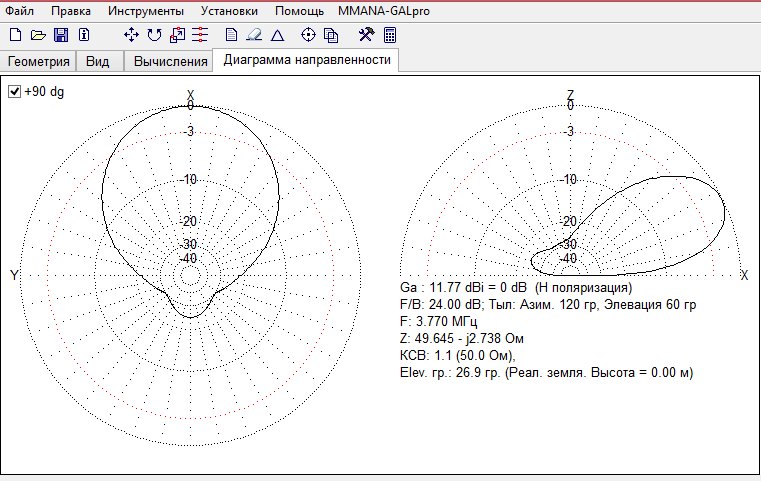Viewport: 761px width, 481px height.
Task: Open the Помощь menu
Action: pos(299,11)
